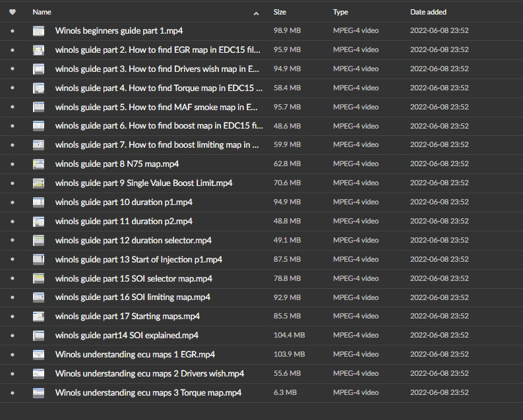Viewport: 523px width, 420px height.
Task: Click file icon for part 12 duration selector
Action: pyautogui.click(x=39, y=240)
